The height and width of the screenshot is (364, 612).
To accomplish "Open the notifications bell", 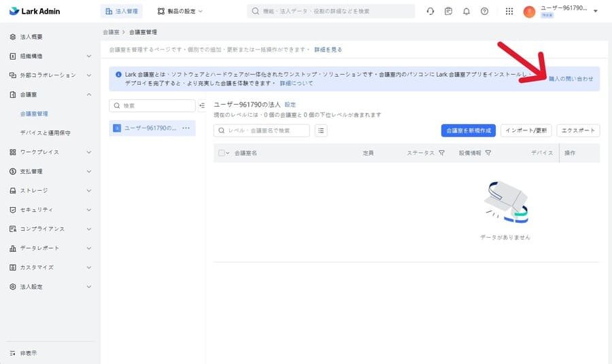I will tap(466, 12).
